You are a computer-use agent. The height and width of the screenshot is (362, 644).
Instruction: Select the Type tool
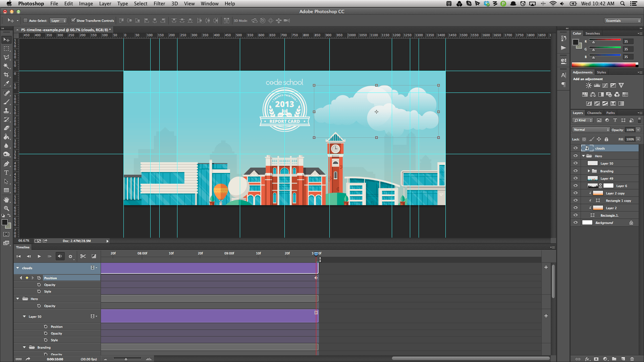point(6,173)
